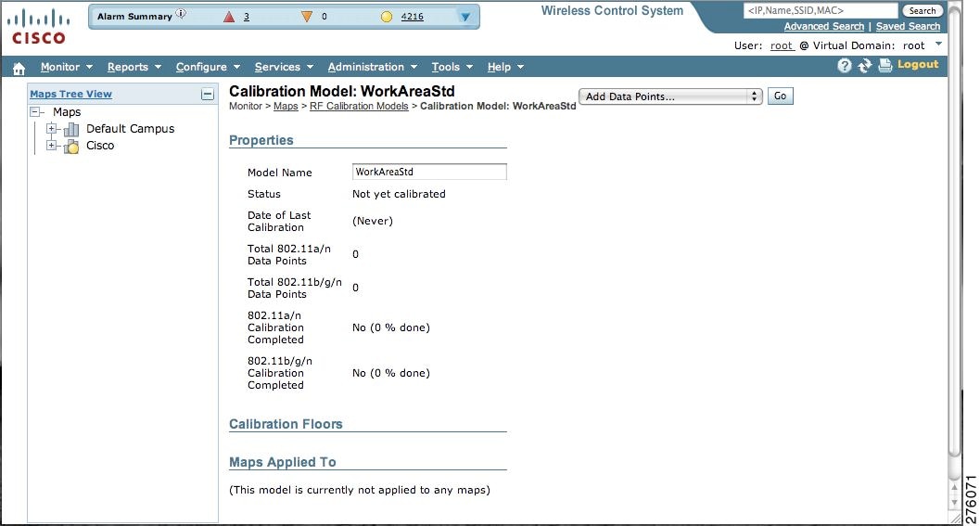
Task: Open the Tools menu
Action: click(x=452, y=67)
